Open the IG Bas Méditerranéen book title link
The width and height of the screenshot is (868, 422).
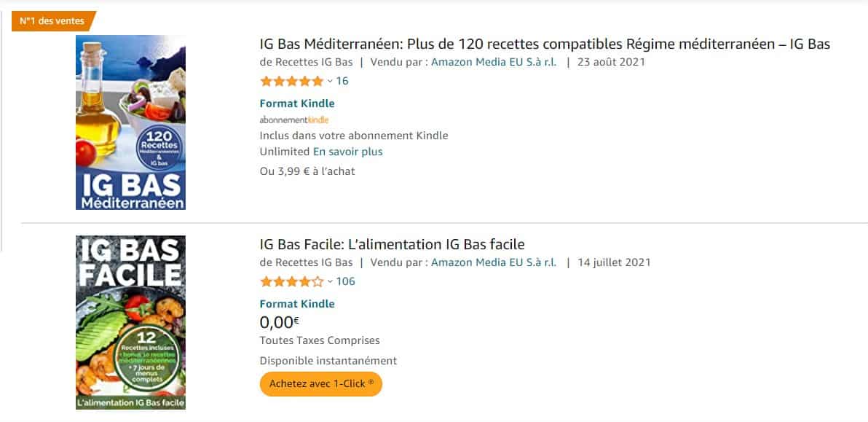pos(542,44)
